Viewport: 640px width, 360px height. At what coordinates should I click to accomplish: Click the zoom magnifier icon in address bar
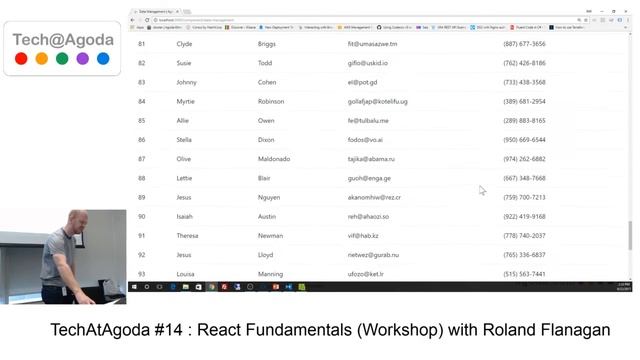(579, 20)
